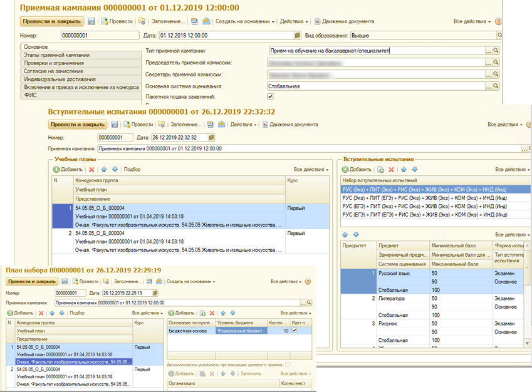The image size is (532, 392).
Task: Click the down arrow above Набор вступительных испытаний list
Action: pyautogui.click(x=415, y=170)
